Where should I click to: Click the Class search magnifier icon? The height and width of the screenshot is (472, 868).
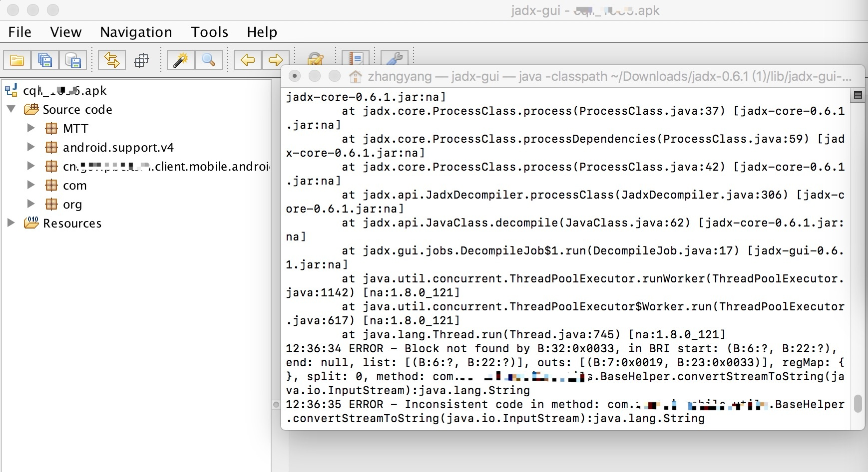(x=208, y=60)
